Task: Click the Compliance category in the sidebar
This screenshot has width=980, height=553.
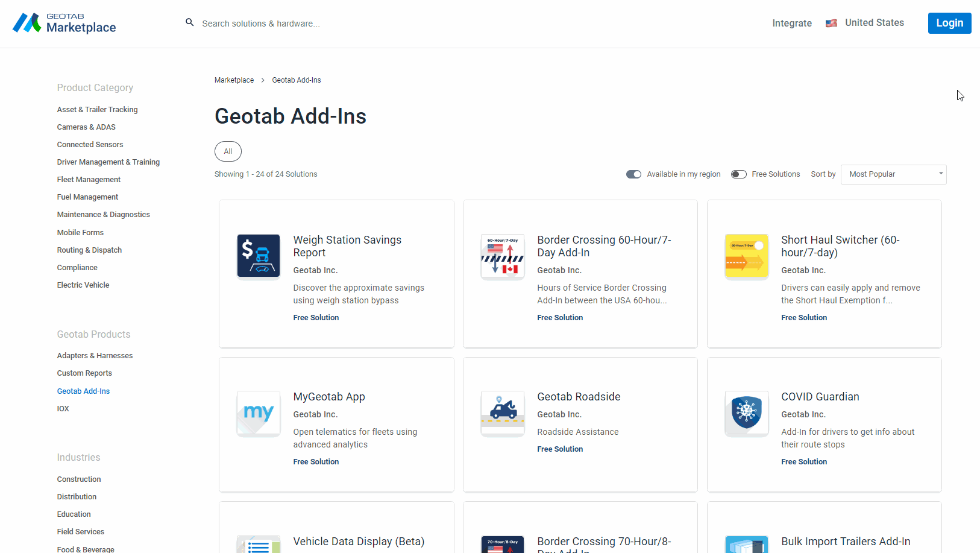Action: 77,267
